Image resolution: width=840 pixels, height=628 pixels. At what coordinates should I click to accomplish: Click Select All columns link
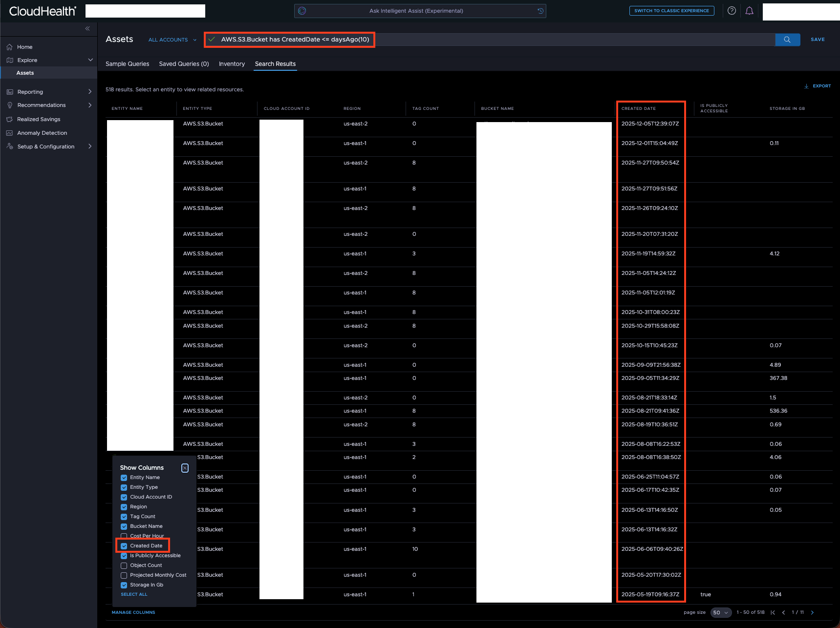point(134,594)
